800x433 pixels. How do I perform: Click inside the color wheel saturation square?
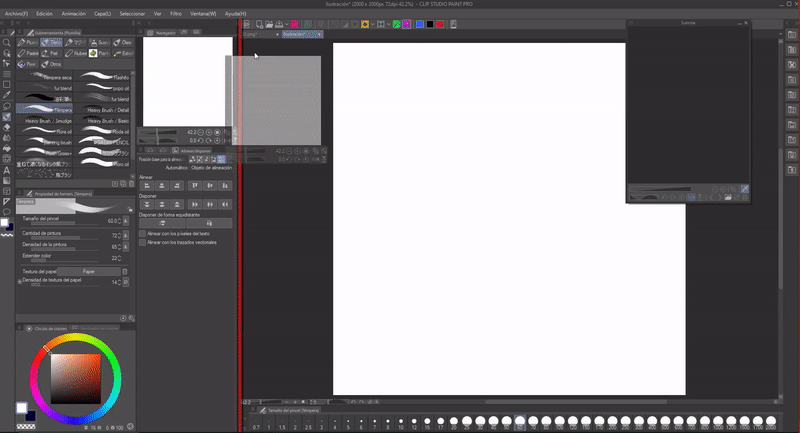click(76, 379)
